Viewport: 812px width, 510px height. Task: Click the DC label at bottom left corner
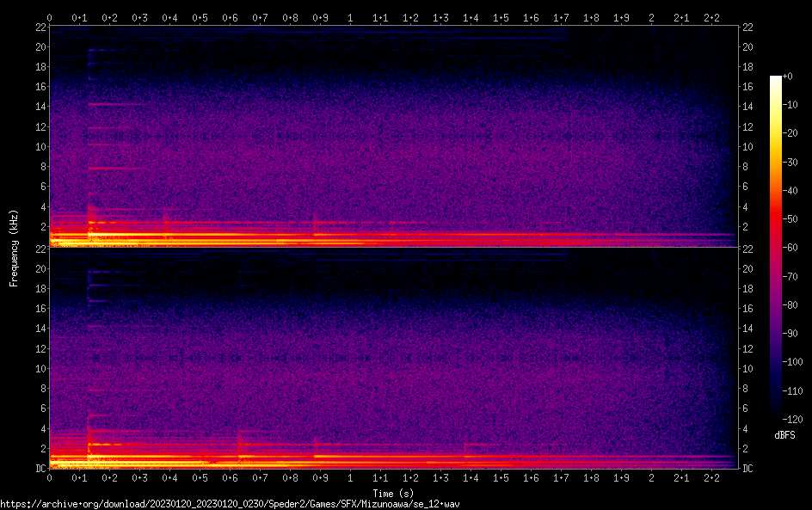click(x=39, y=468)
